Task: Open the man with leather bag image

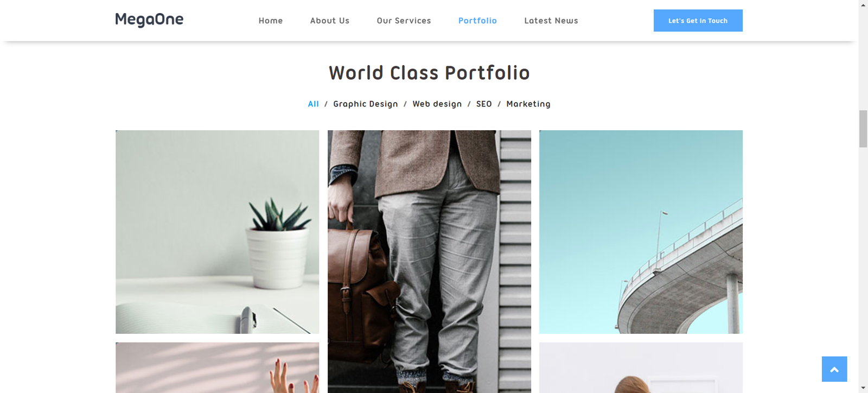Action: point(429,262)
